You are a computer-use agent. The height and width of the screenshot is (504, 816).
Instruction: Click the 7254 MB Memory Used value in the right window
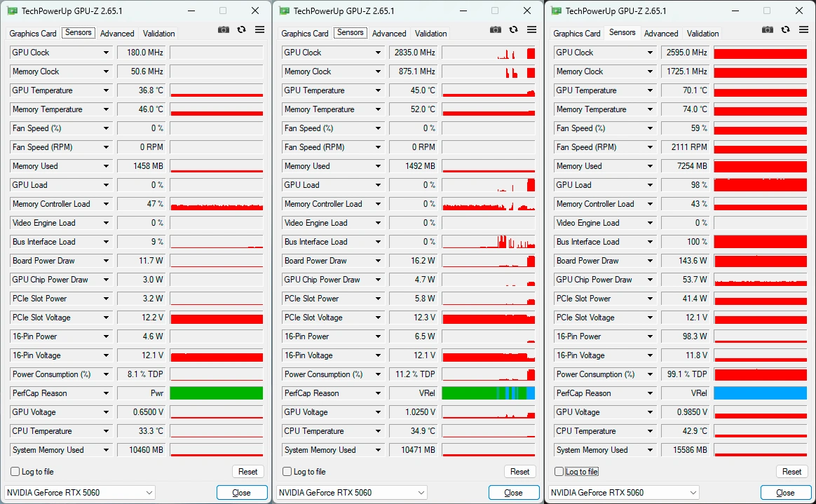tap(686, 166)
